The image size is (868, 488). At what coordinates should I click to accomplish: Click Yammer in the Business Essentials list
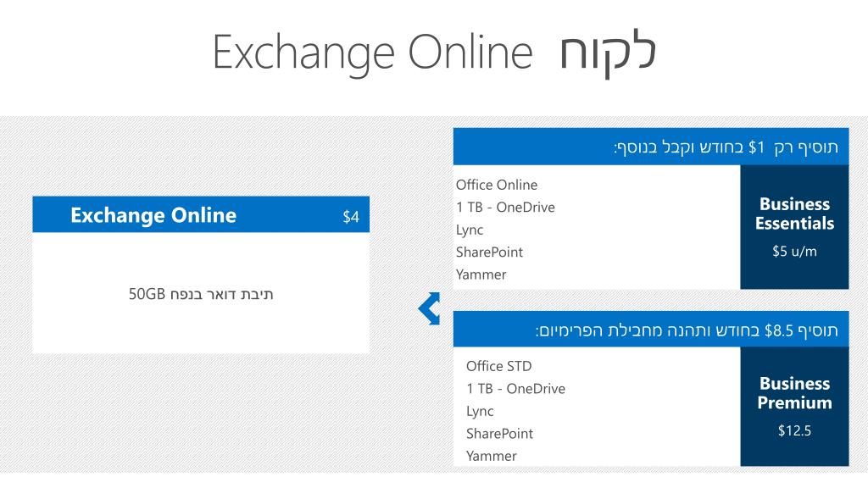(481, 275)
